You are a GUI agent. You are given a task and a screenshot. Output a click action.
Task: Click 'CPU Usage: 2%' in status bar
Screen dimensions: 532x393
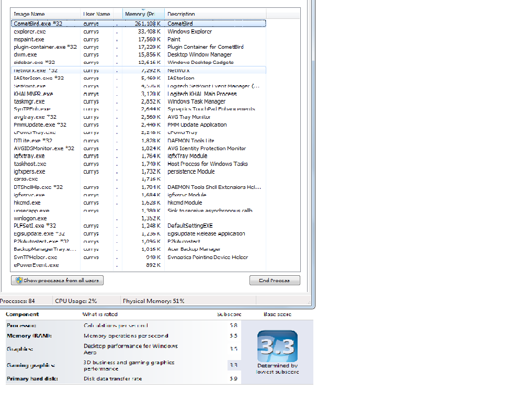76,301
